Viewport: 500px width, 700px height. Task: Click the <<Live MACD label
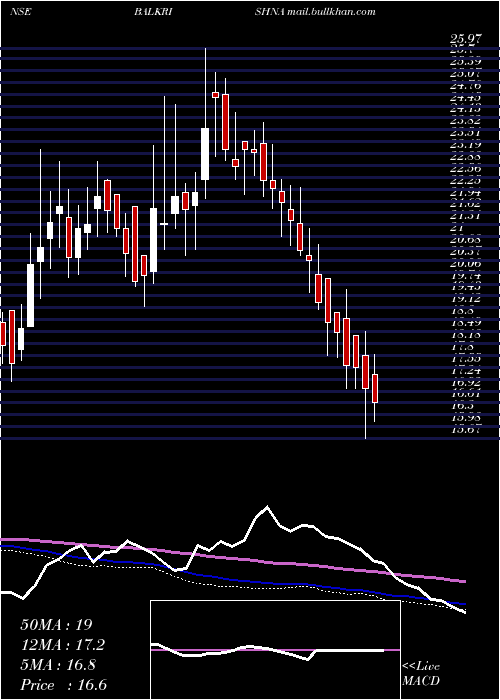[x=421, y=674]
